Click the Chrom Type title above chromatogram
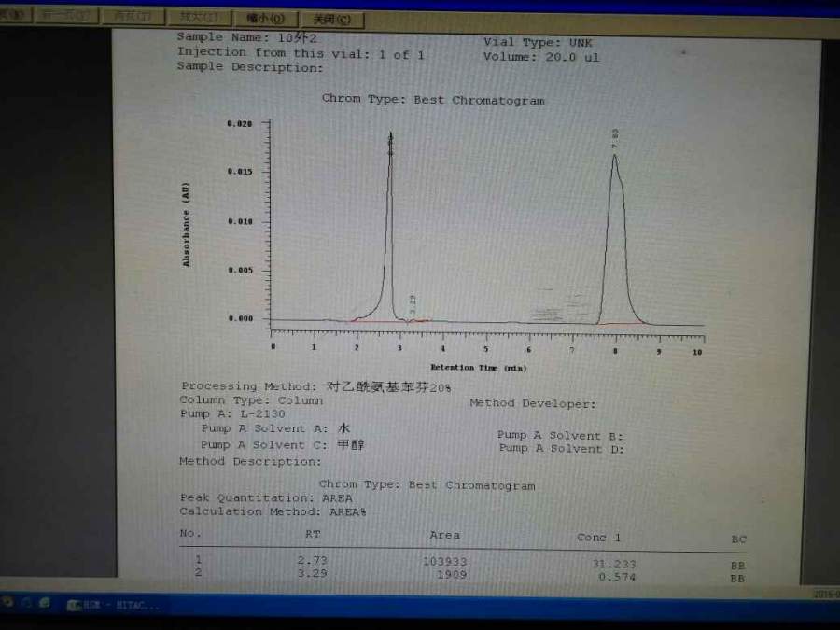 coord(433,99)
